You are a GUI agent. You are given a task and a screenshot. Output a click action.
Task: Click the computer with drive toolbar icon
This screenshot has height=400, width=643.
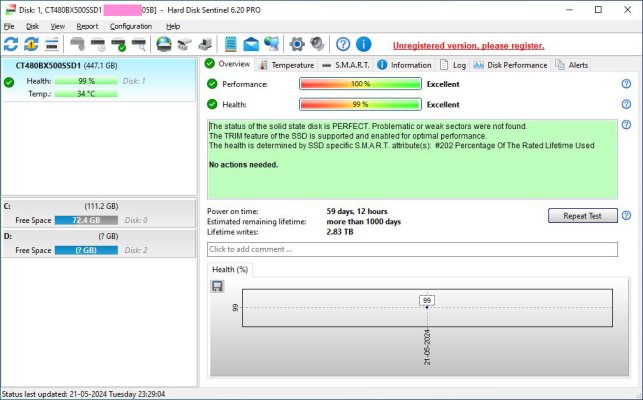click(205, 44)
